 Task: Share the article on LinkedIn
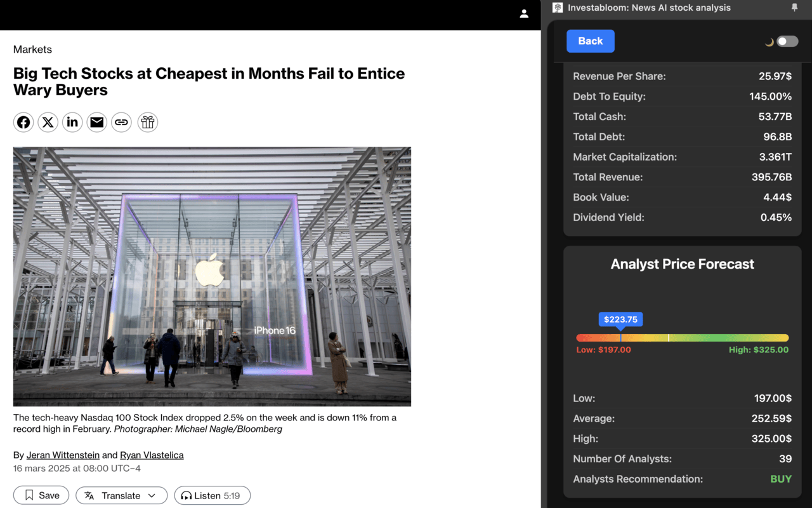click(x=72, y=123)
